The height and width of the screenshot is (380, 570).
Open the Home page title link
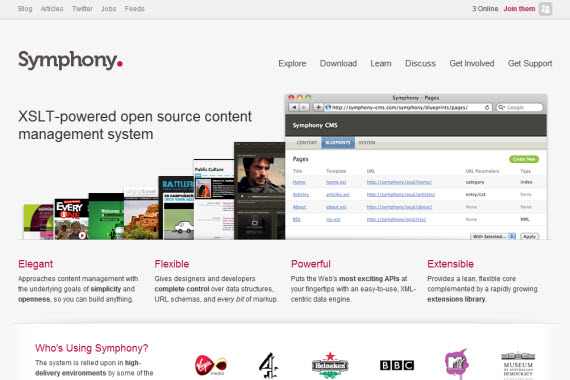click(x=299, y=182)
